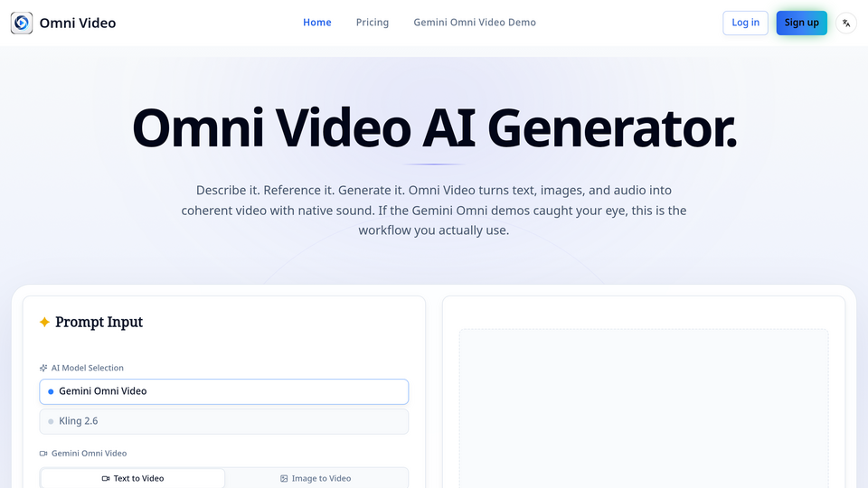The height and width of the screenshot is (488, 868).
Task: Click the video preview placeholder area
Action: click(x=644, y=408)
